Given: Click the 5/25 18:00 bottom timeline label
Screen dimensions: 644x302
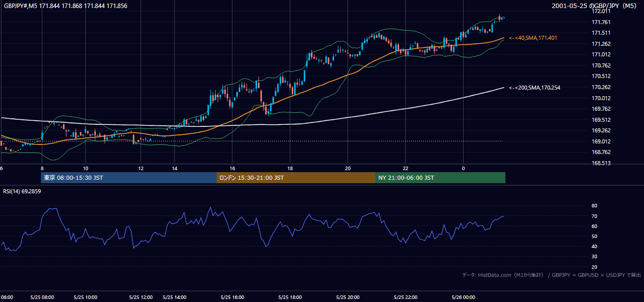Looking at the screenshot, I should coord(290,297).
